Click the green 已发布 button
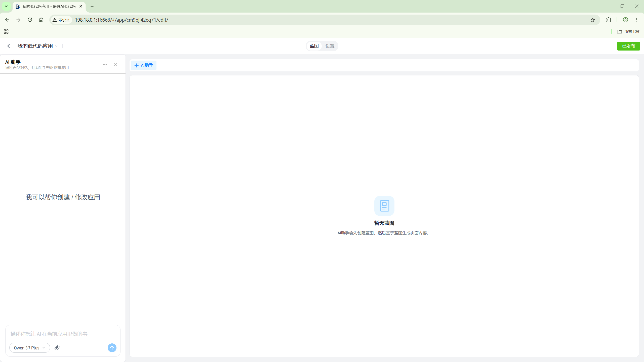The image size is (644, 362). pyautogui.click(x=628, y=46)
